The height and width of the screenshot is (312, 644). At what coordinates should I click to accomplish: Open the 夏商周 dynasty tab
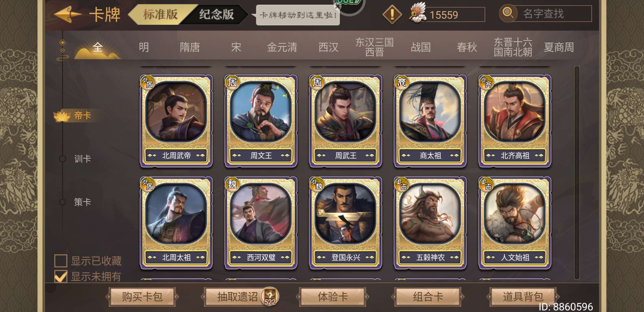559,47
